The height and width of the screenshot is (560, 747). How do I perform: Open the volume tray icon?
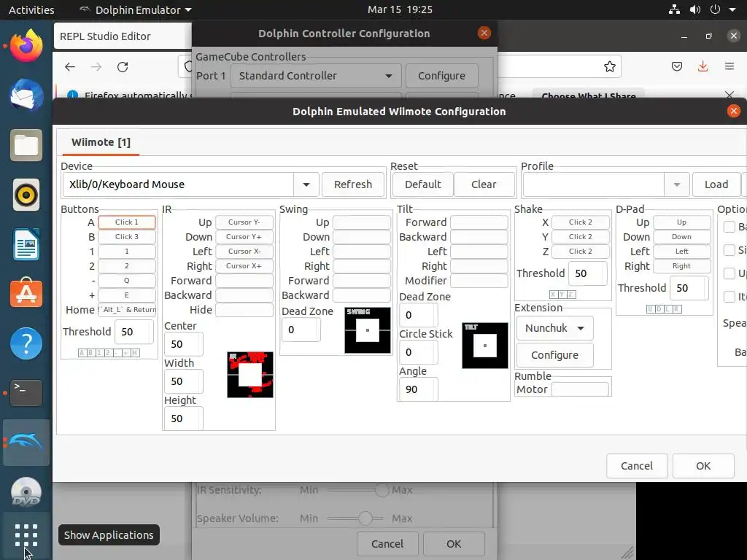click(695, 9)
